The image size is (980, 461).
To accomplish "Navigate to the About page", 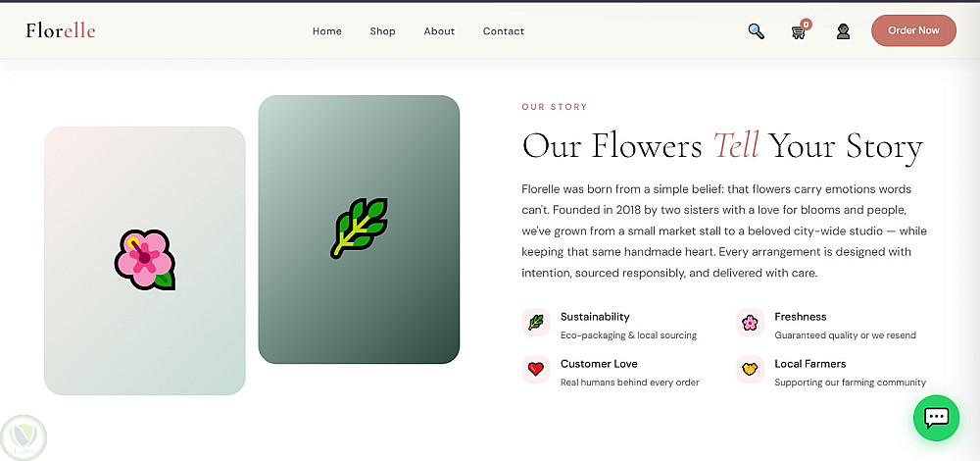I will (x=439, y=31).
